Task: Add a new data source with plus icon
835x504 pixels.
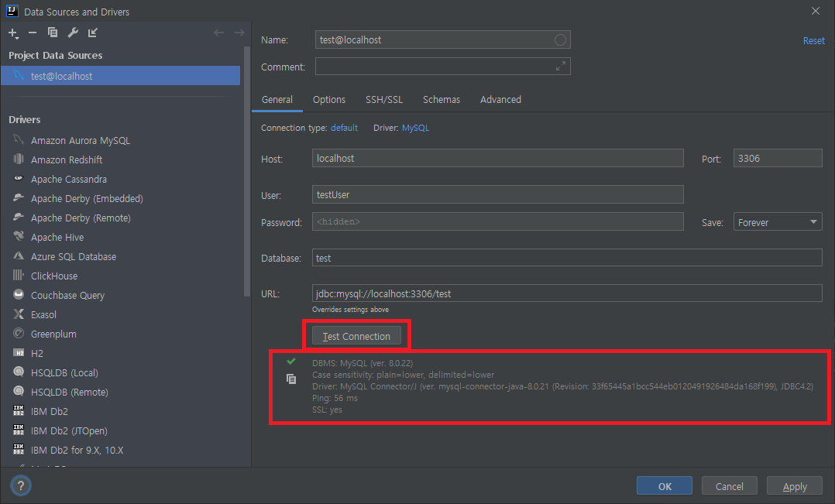Action: tap(13, 33)
